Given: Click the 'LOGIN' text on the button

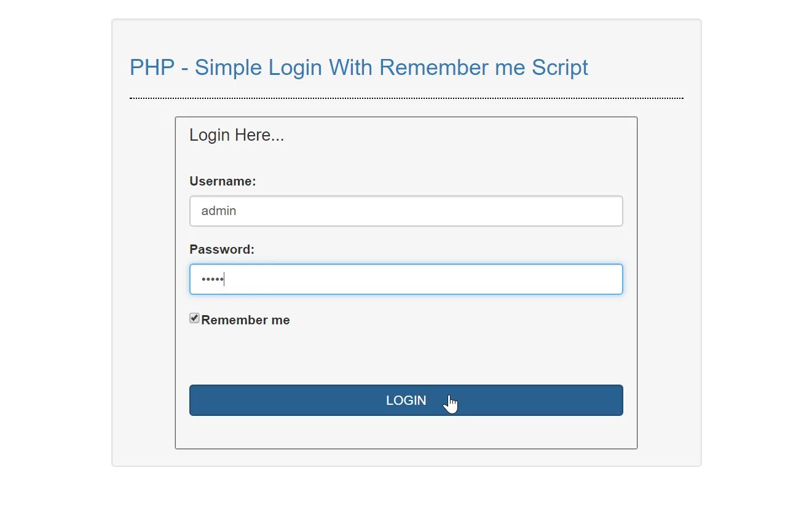Looking at the screenshot, I should click(x=406, y=401).
